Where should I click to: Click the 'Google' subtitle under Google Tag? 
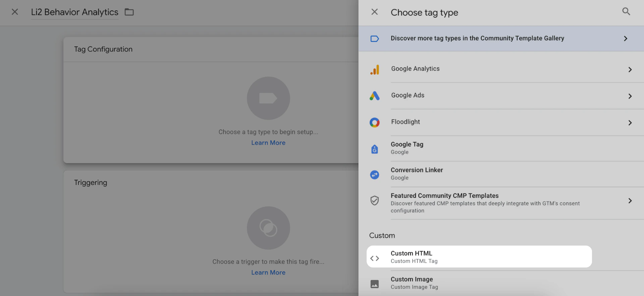(399, 152)
